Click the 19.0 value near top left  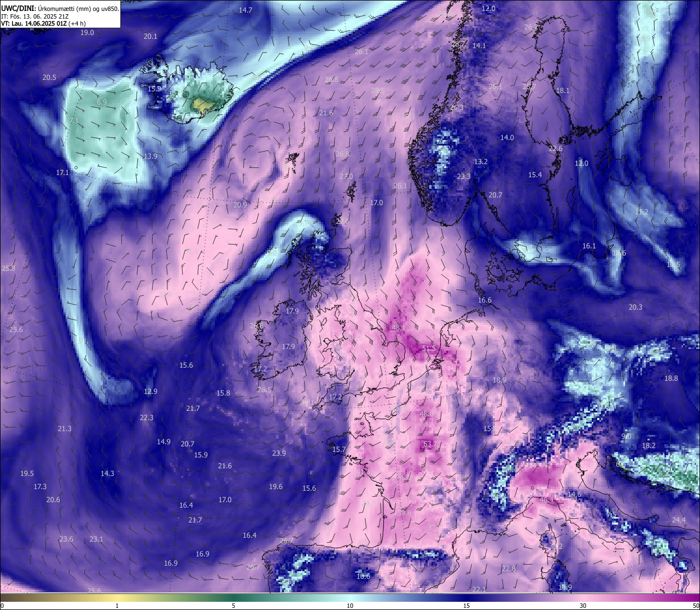[x=87, y=33]
